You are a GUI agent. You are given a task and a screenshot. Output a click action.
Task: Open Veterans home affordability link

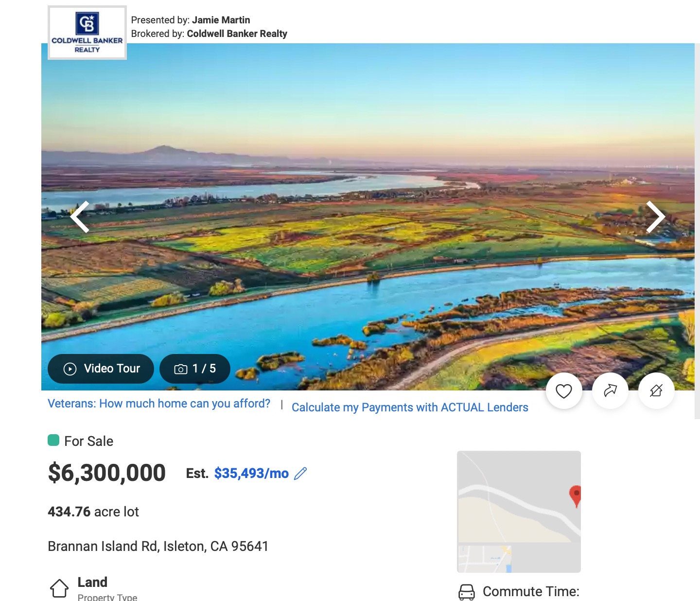159,404
